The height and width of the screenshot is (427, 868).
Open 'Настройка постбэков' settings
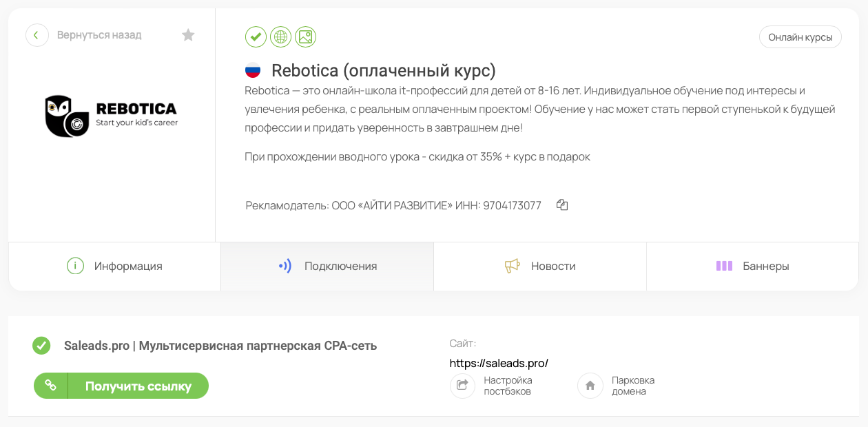coord(508,386)
